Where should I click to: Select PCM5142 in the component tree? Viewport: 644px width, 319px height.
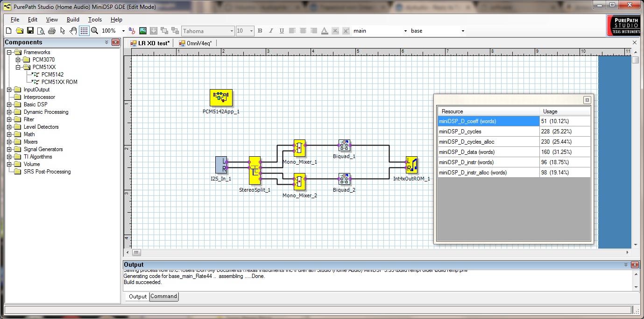(52, 75)
